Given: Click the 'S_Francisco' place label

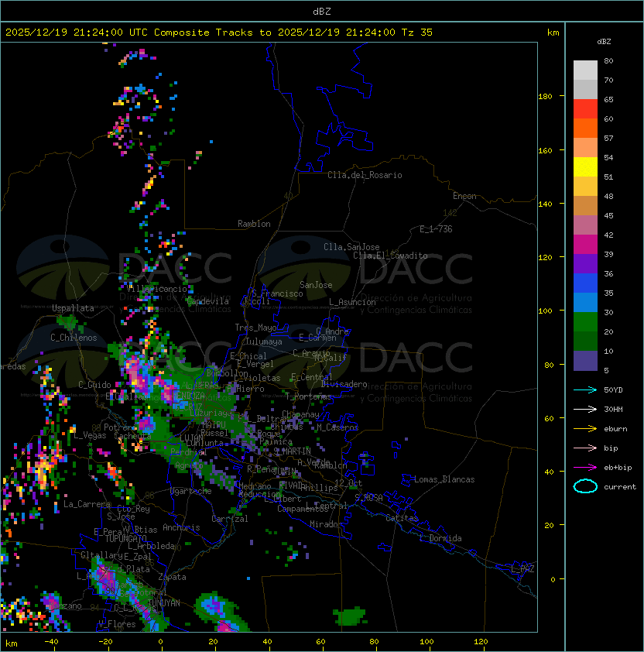Looking at the screenshot, I should point(277,293).
